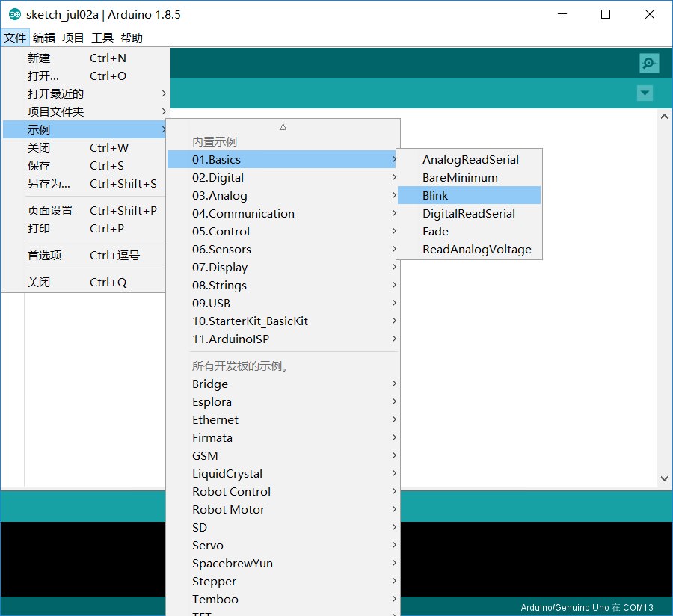Expand the Ethernet library examples
The image size is (673, 616).
tap(283, 419)
